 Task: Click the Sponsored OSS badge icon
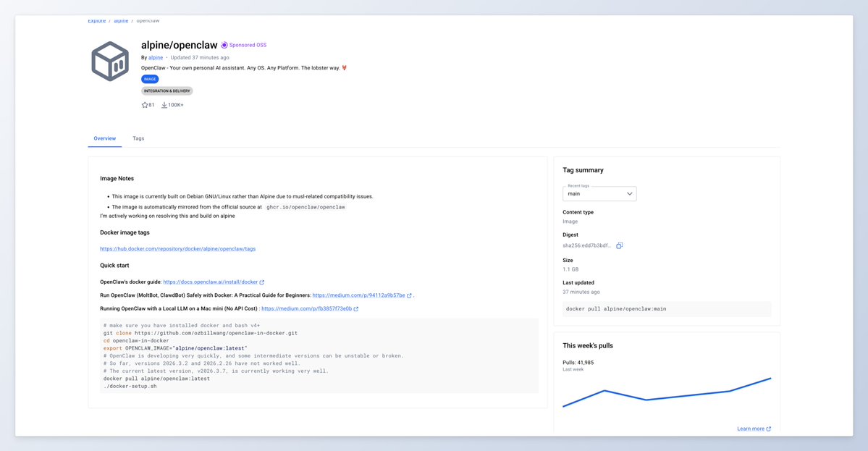[x=224, y=46]
